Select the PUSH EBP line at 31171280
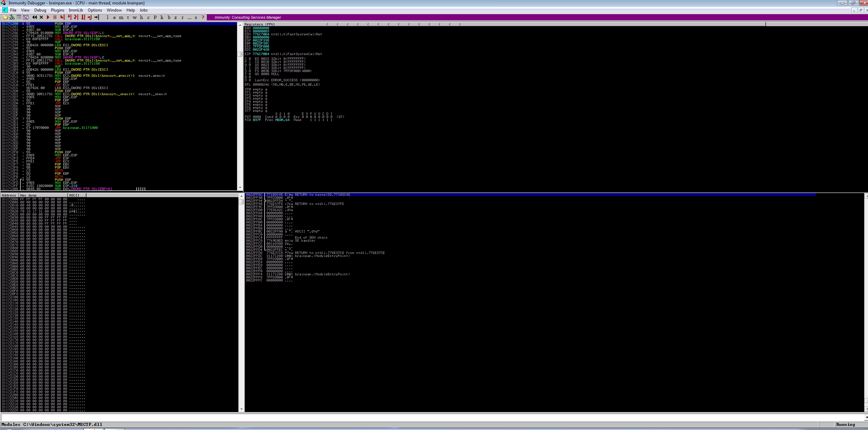Viewport: 868px width, 430px height. (63, 24)
